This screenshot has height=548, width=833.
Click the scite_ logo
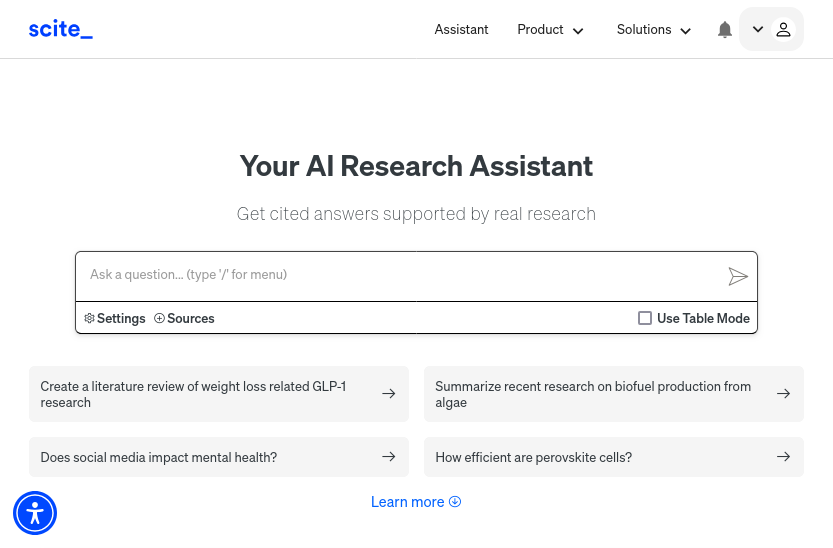61,29
